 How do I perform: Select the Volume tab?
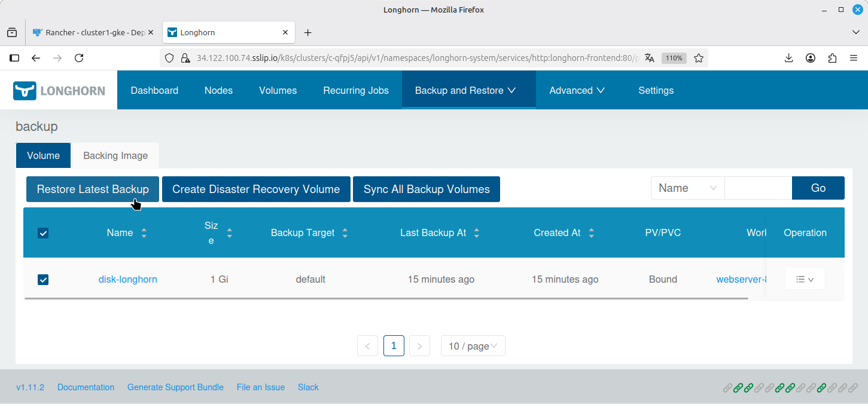[x=43, y=155]
